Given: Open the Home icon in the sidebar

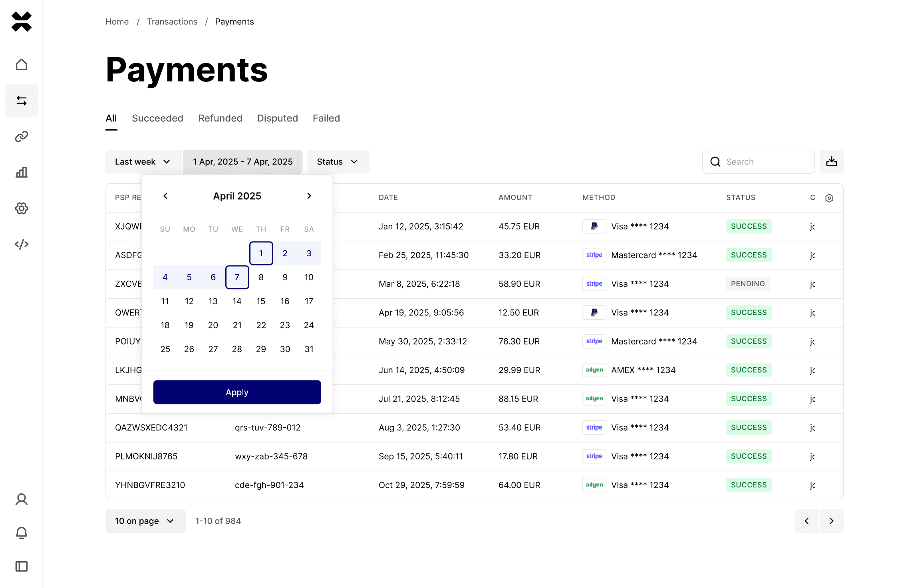Looking at the screenshot, I should pos(22,65).
